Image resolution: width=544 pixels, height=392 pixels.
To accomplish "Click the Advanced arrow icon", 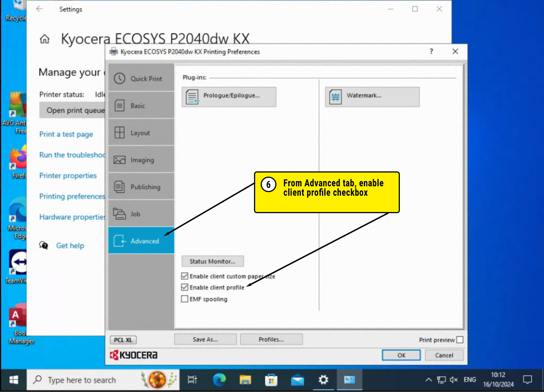I will pos(120,241).
